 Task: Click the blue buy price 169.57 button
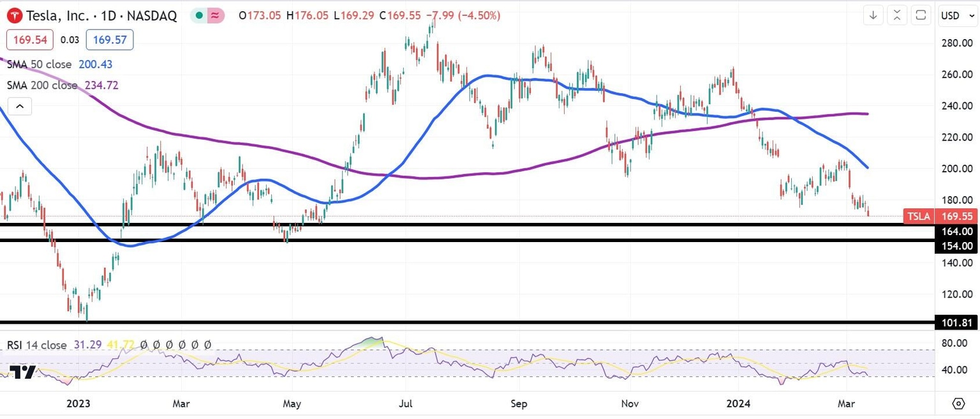pos(109,40)
